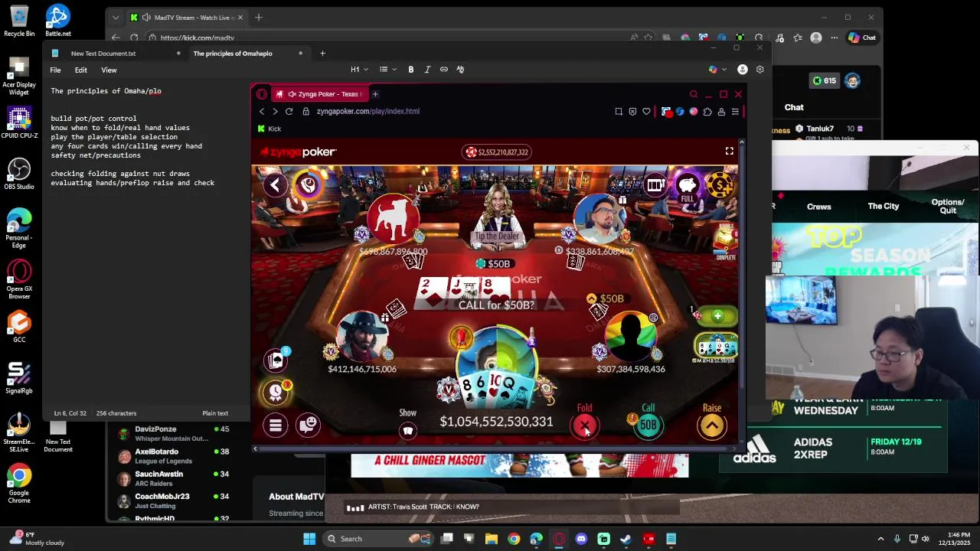Image resolution: width=980 pixels, height=551 pixels.
Task: Reload the Zynga Poker page in Opera
Action: [289, 111]
